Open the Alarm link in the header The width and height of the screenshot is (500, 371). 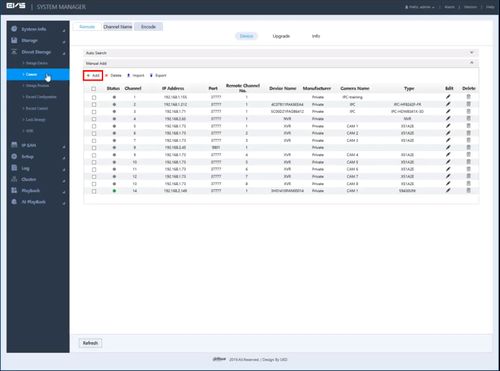(449, 7)
